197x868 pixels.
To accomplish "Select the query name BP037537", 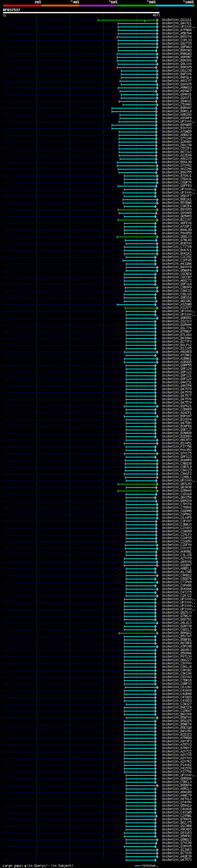I will [x=11, y=10].
